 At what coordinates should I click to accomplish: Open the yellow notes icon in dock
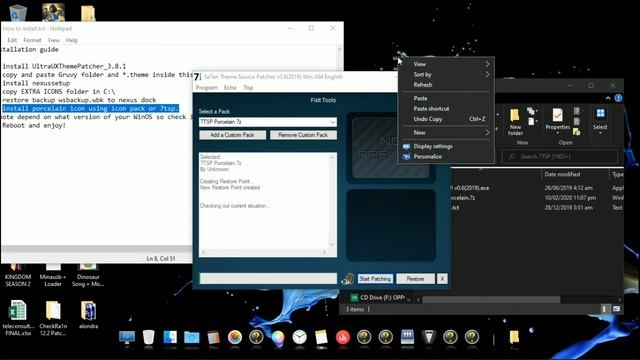[321, 338]
